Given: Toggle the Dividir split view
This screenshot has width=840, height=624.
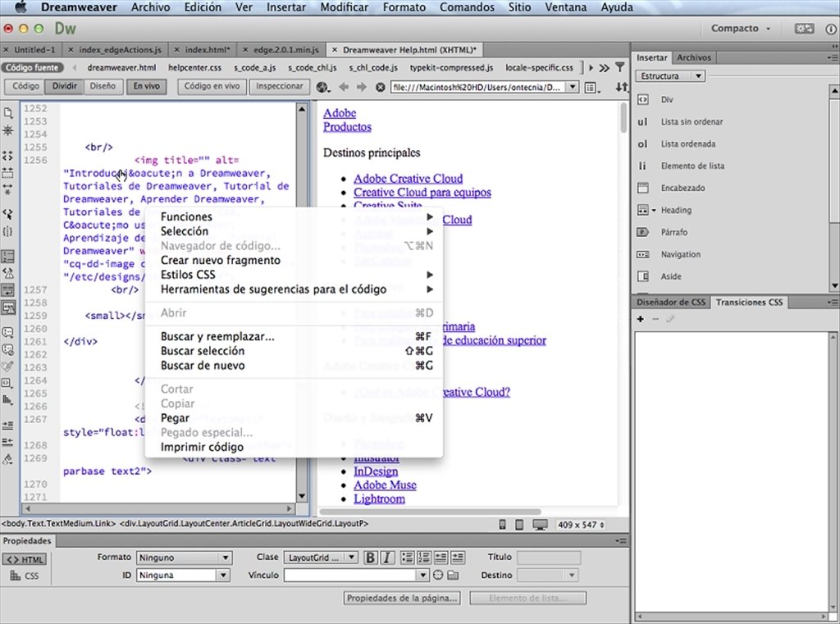Looking at the screenshot, I should pyautogui.click(x=65, y=86).
